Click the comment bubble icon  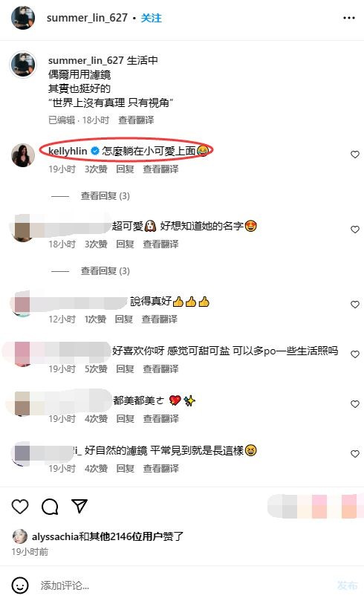(50, 506)
